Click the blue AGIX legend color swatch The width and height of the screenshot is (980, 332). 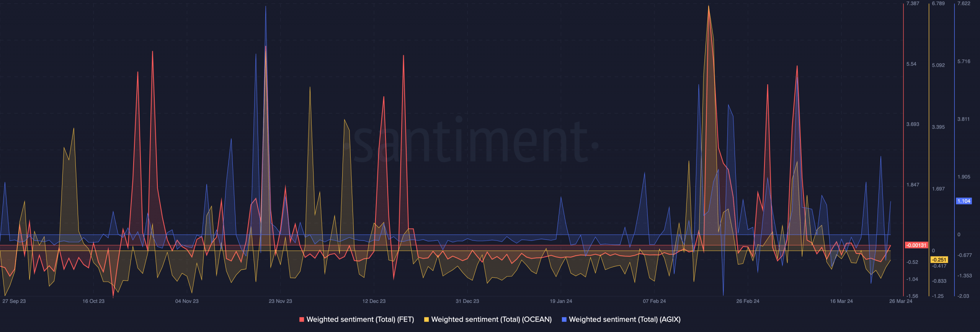point(564,319)
